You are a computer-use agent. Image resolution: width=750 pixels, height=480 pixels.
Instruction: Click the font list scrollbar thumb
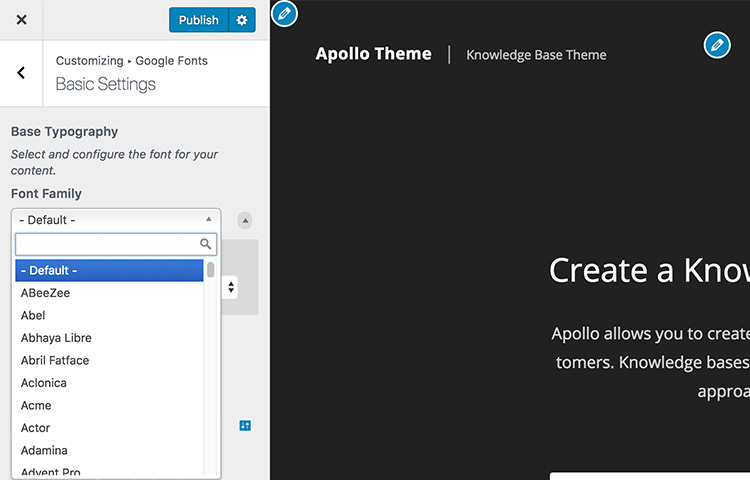tap(210, 270)
